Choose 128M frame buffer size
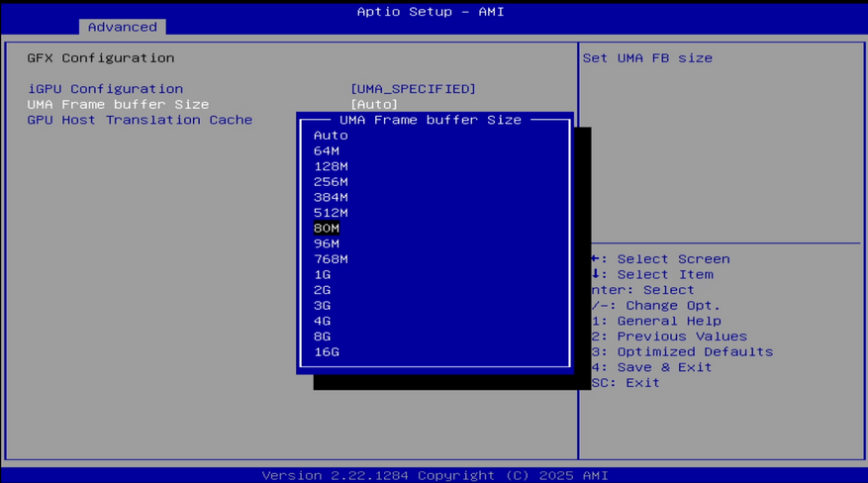 click(x=331, y=166)
